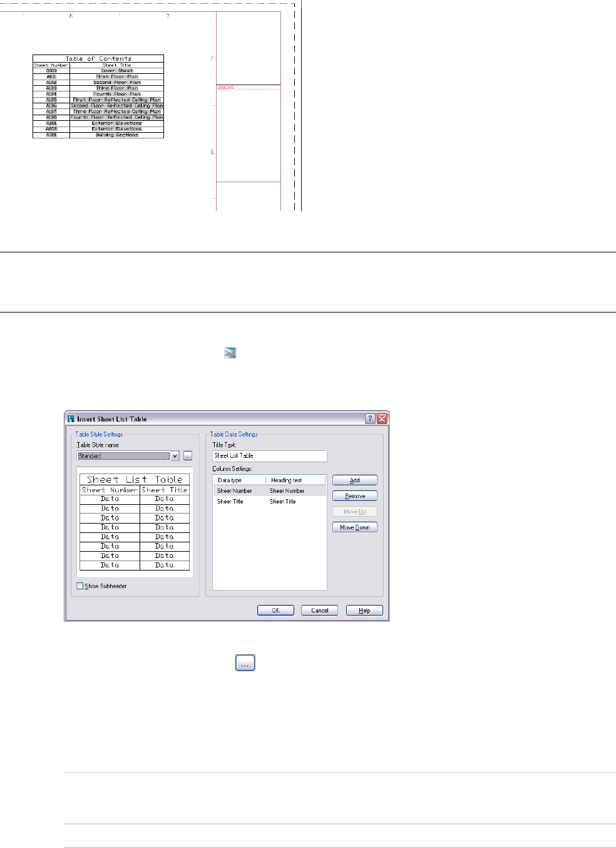Screen dimensions: 616x848
Task: Click the standalone ellipsis button below the dialog
Action: [245, 663]
